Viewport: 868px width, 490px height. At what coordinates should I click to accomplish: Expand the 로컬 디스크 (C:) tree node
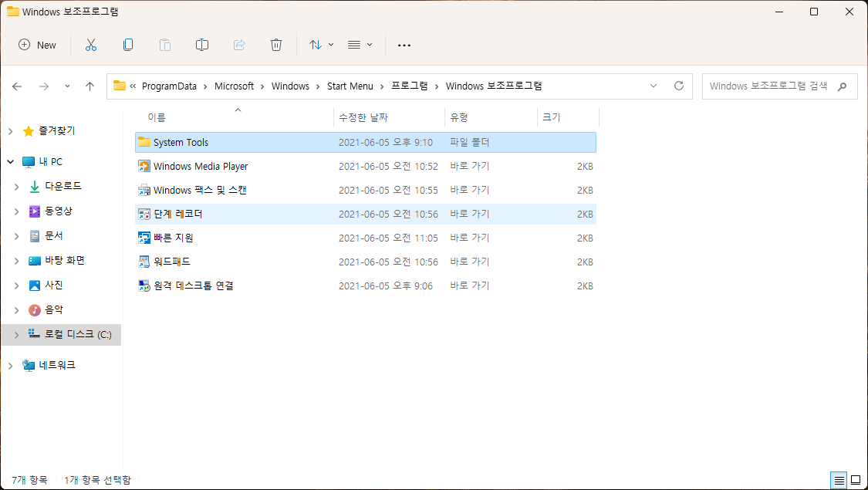[x=17, y=334]
